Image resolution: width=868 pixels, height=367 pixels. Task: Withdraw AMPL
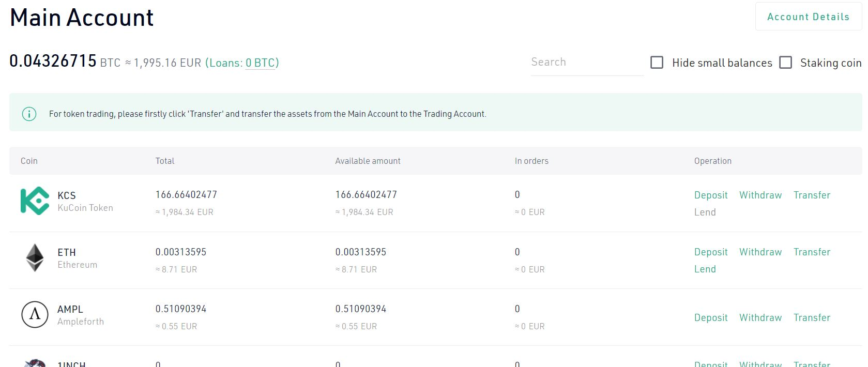pos(760,317)
